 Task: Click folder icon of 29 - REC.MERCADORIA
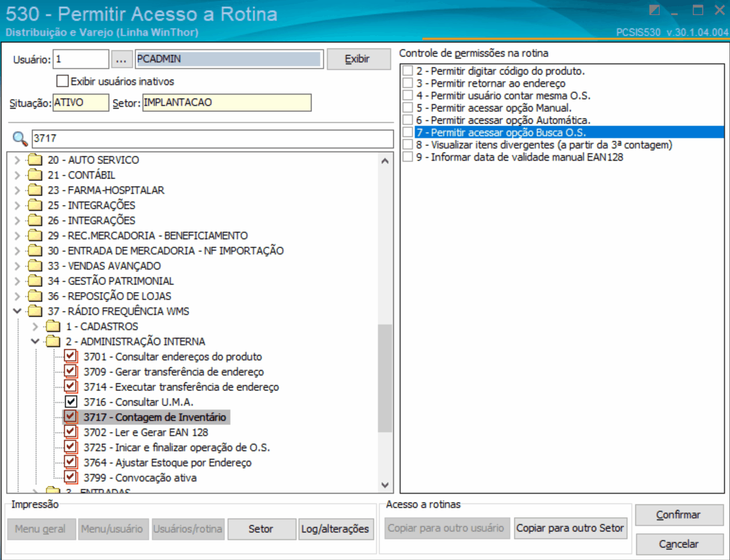[x=35, y=236]
